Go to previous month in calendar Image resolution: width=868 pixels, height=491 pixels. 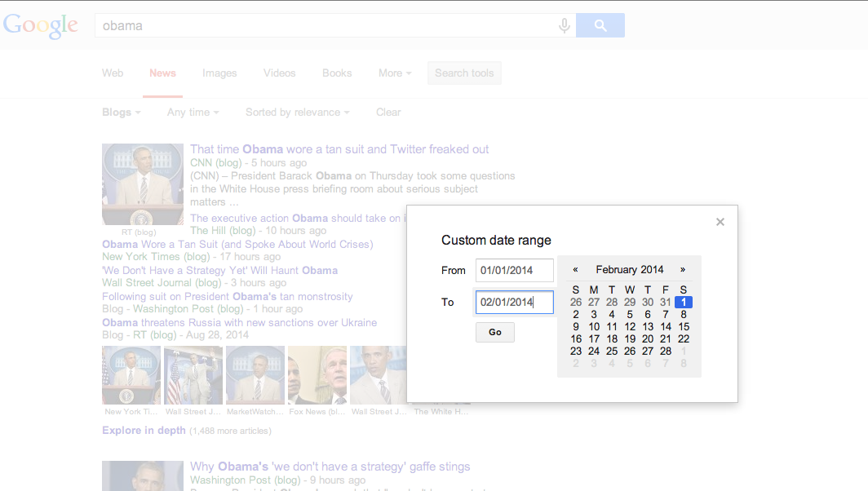[575, 270]
